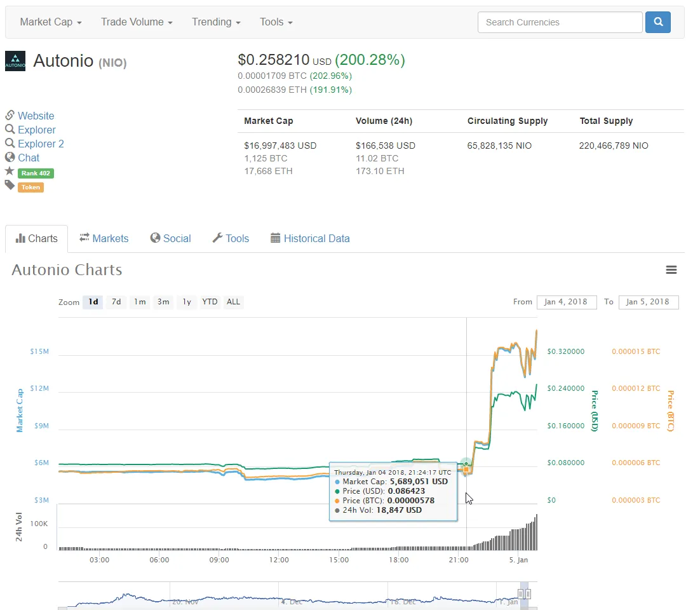This screenshot has height=610, width=700.
Task: Click the $166,538 USD volume value
Action: 386,146
